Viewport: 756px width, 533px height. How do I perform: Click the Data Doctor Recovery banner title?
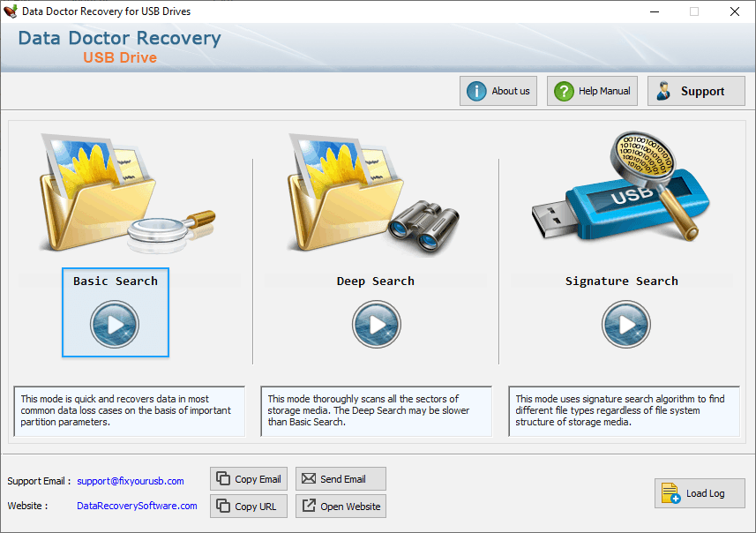120,38
